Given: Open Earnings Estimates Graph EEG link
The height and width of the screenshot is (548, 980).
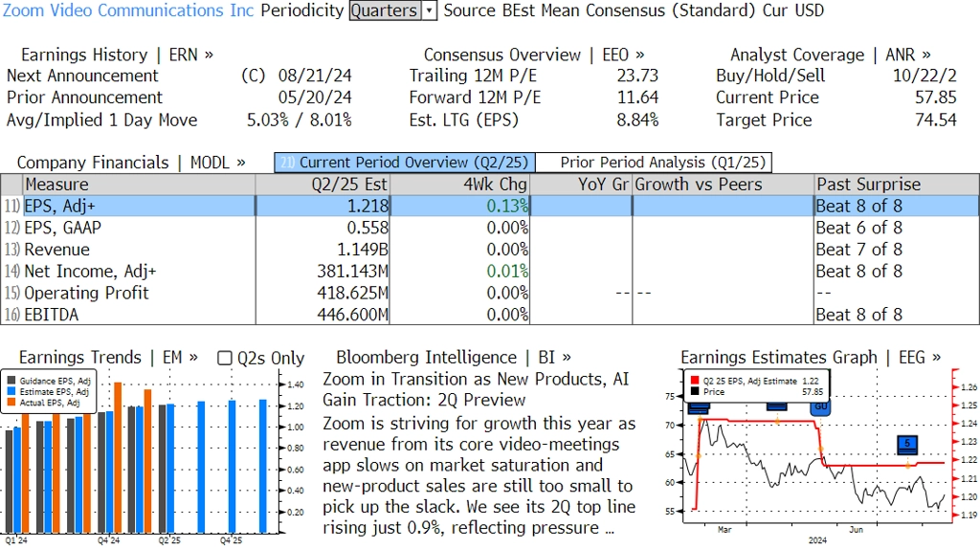Looking at the screenshot, I should click(811, 358).
